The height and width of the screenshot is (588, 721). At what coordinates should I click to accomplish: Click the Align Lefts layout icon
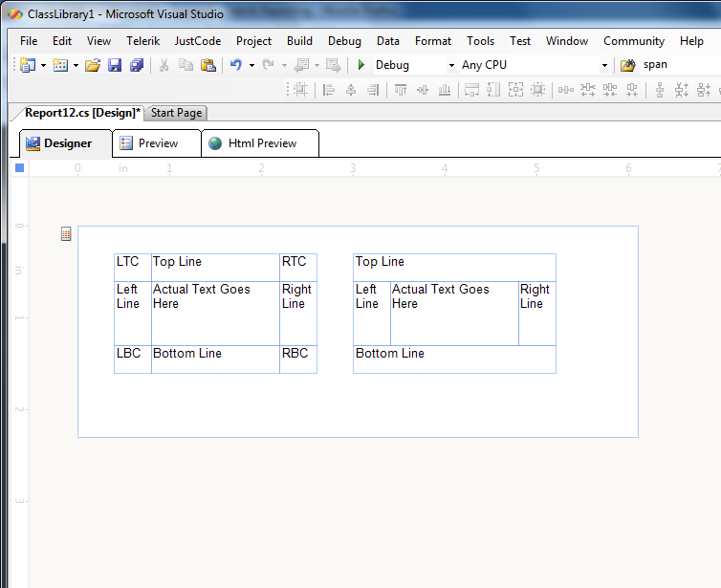(329, 90)
